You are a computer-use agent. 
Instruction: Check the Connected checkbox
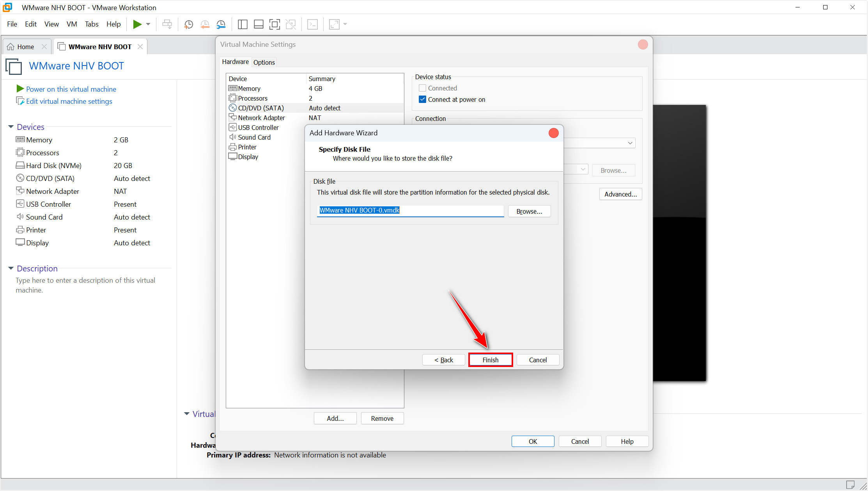[x=422, y=88]
